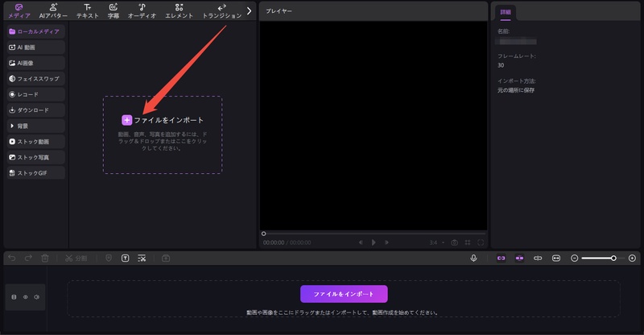Viewport: 644px width, 335px height.
Task: Open the メディア tab
Action: (19, 11)
